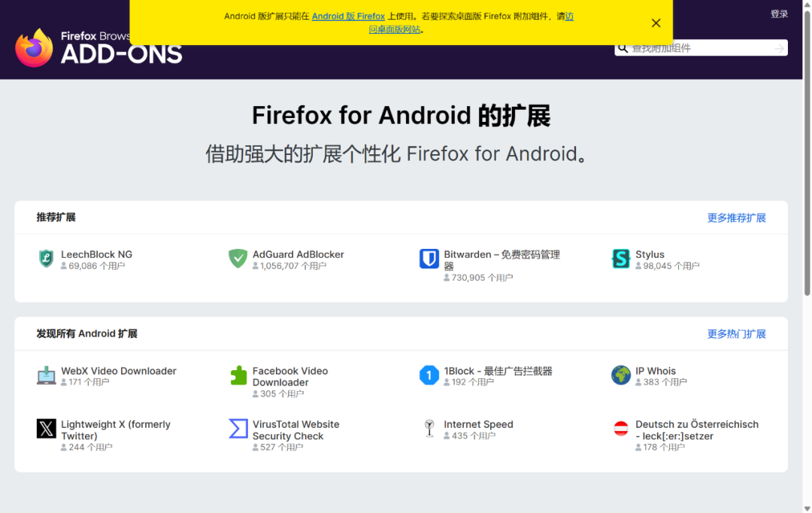The height and width of the screenshot is (513, 812).
Task: Dismiss the yellow Android notice banner
Action: (656, 23)
